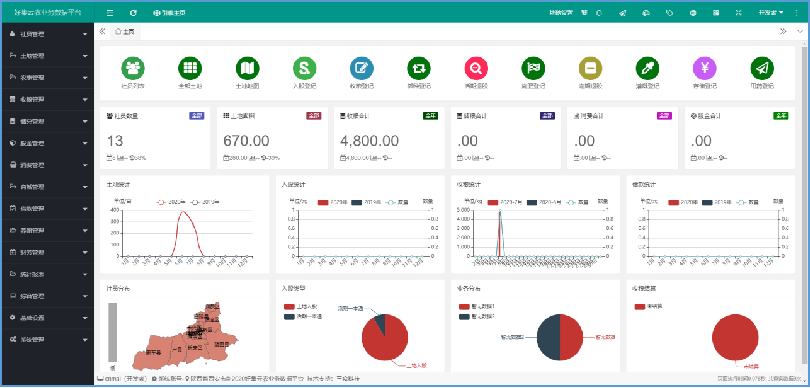The width and height of the screenshot is (810, 388).
Task: Open the 开发者 user dropdown
Action: coord(771,12)
